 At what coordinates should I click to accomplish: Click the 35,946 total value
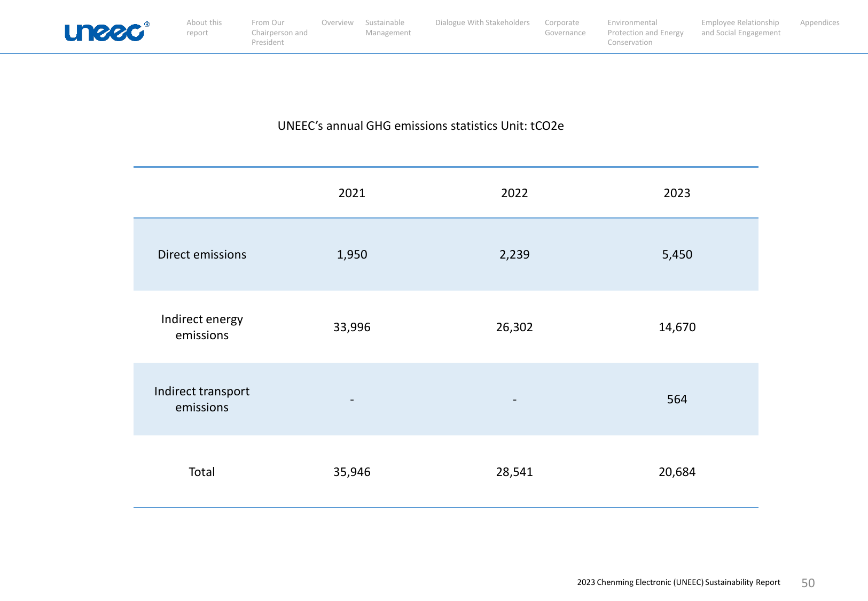pos(352,472)
